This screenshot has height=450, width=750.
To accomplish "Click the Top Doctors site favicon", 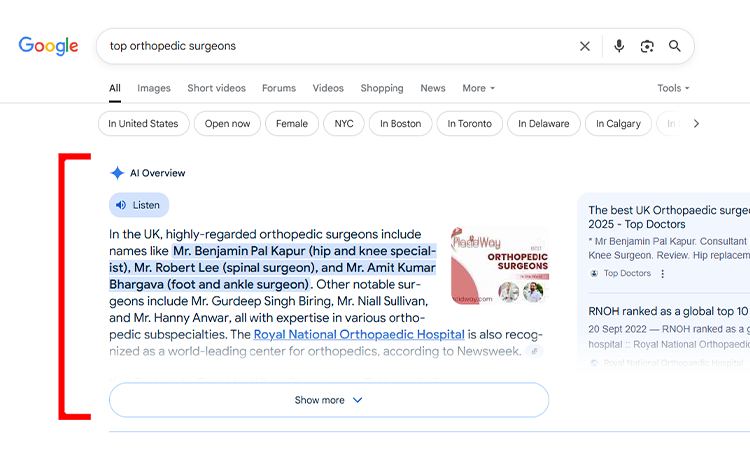I will [594, 274].
